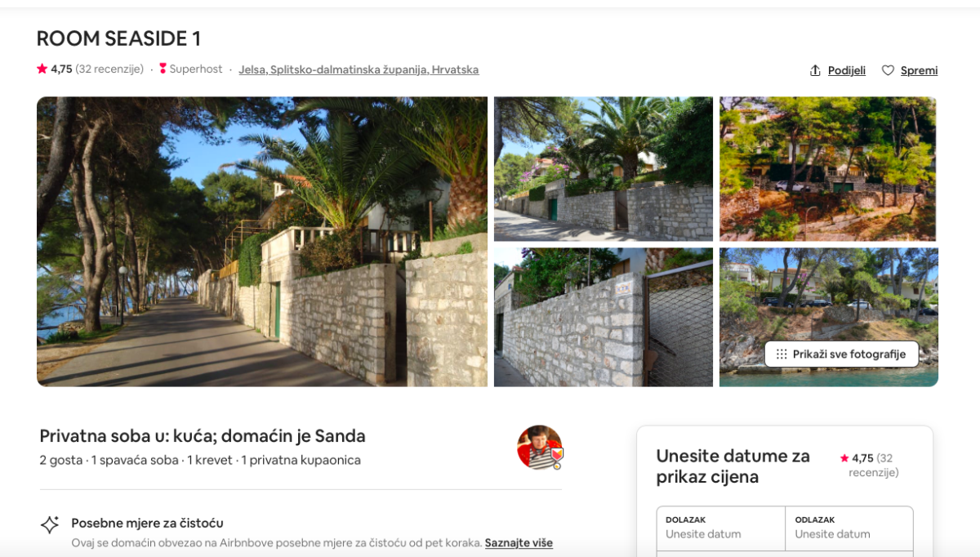Click the heart icon to save listing
Screen dimensions: 980x557
tap(888, 70)
